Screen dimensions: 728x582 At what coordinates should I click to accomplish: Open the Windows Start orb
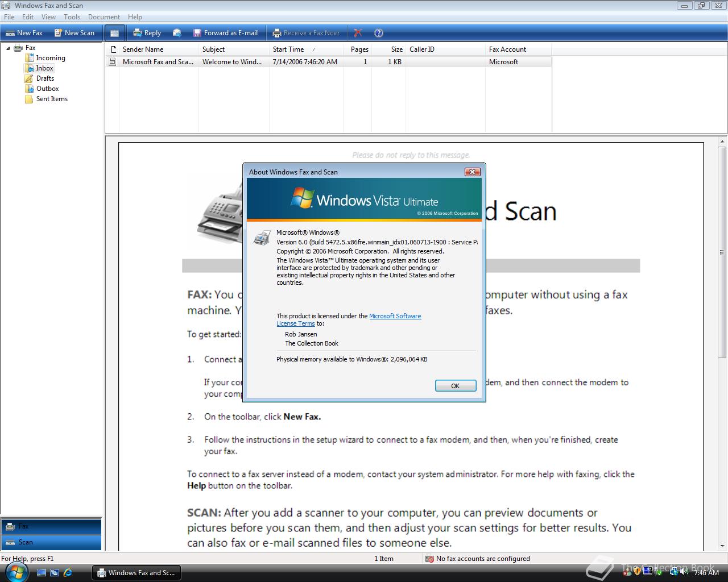pos(15,572)
